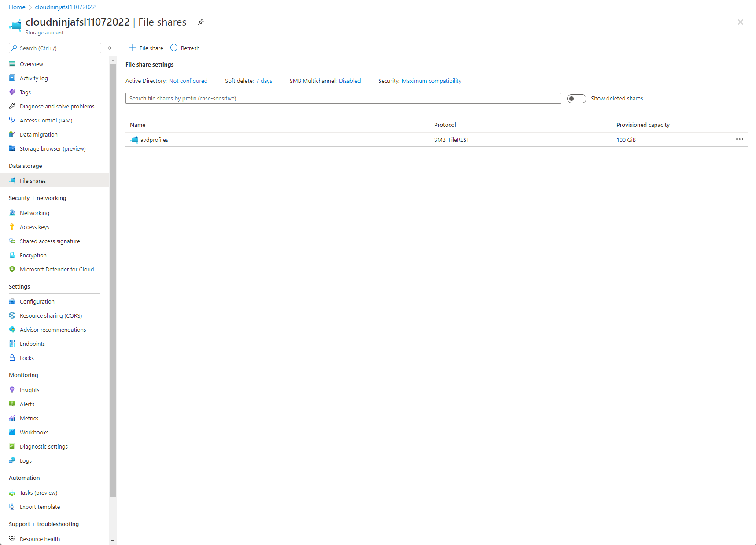Click the Resource sharing (CORS) icon
756x545 pixels.
click(x=12, y=315)
